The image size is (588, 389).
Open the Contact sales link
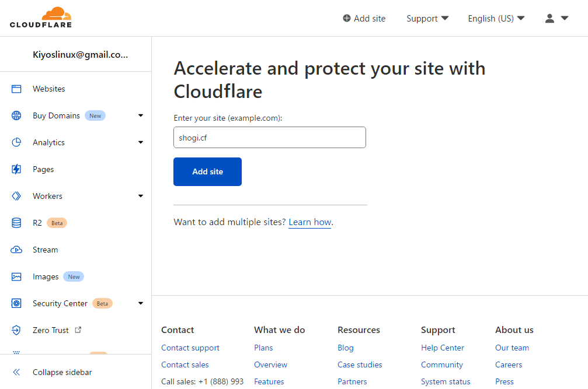(185, 365)
